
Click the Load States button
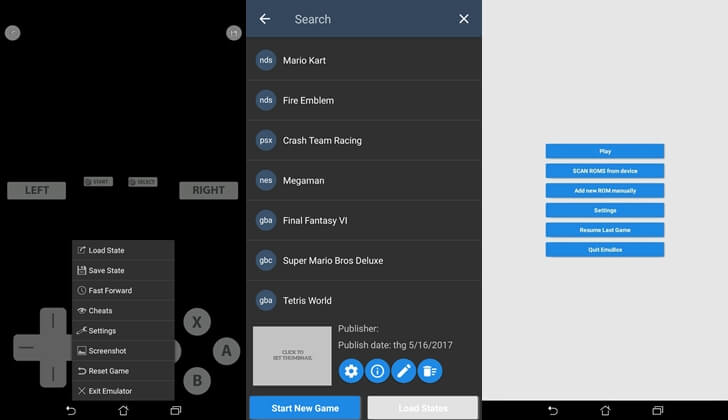(422, 408)
